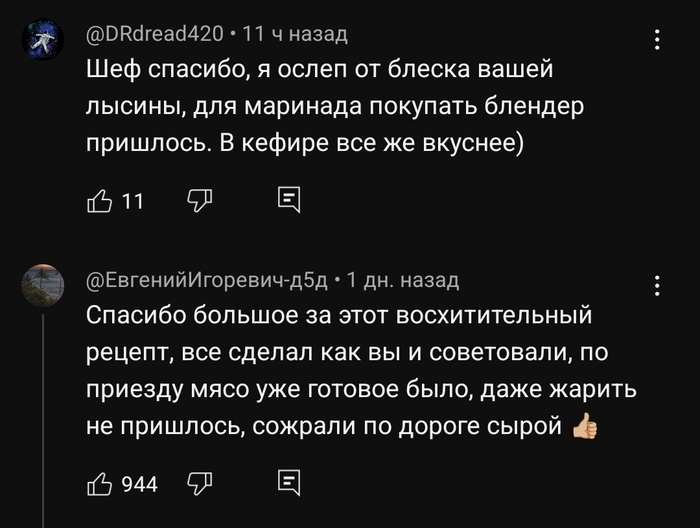Click the vertical thread line below Евгений's avatar
The image size is (700, 528).
[x=42, y=420]
